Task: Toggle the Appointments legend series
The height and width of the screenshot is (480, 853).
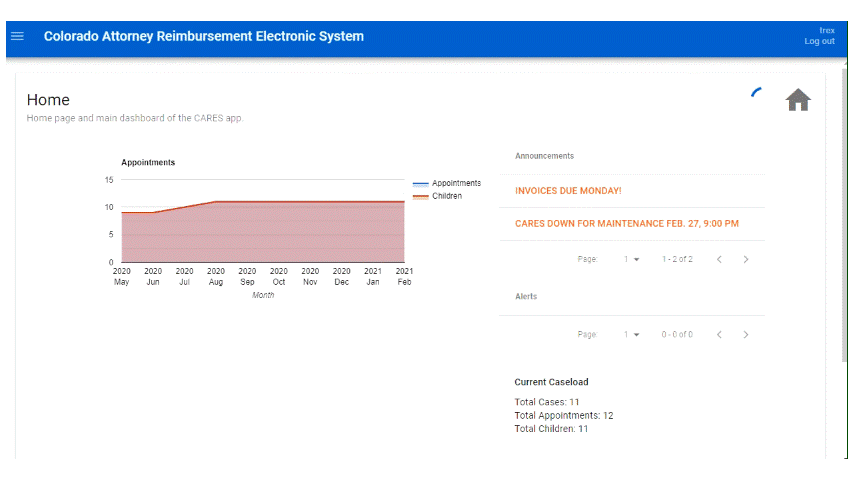Action: click(x=447, y=183)
